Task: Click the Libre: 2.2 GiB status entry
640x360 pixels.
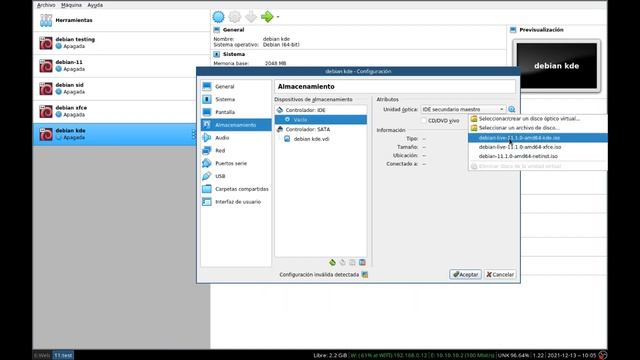Action: point(330,356)
